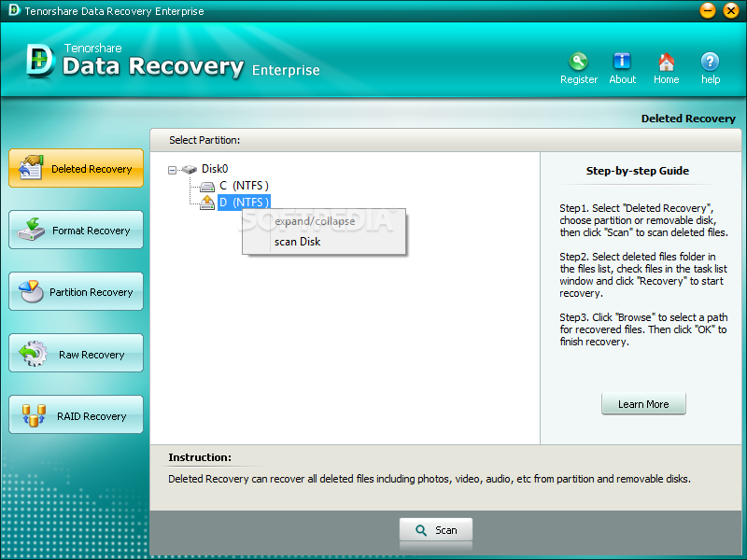This screenshot has width=747, height=560.
Task: Click the D partition drive icon
Action: (207, 203)
